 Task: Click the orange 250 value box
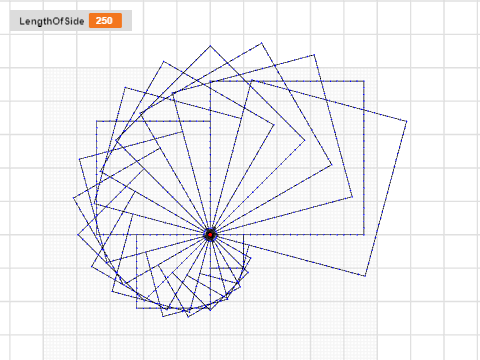pyautogui.click(x=105, y=21)
